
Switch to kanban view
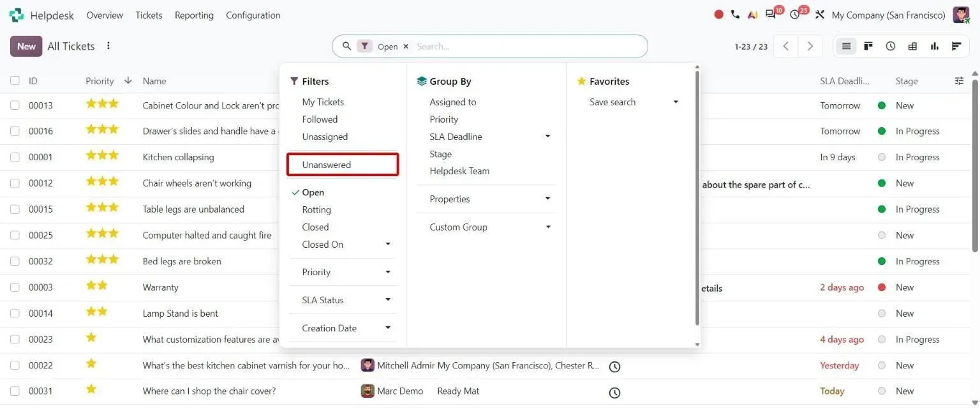(x=868, y=46)
